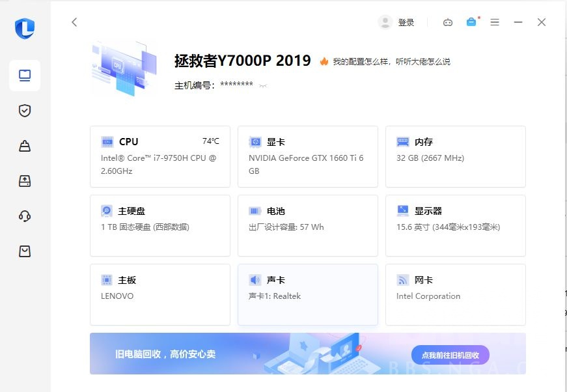Click the computer illustration thumbnail
The height and width of the screenshot is (392, 567).
pos(125,69)
